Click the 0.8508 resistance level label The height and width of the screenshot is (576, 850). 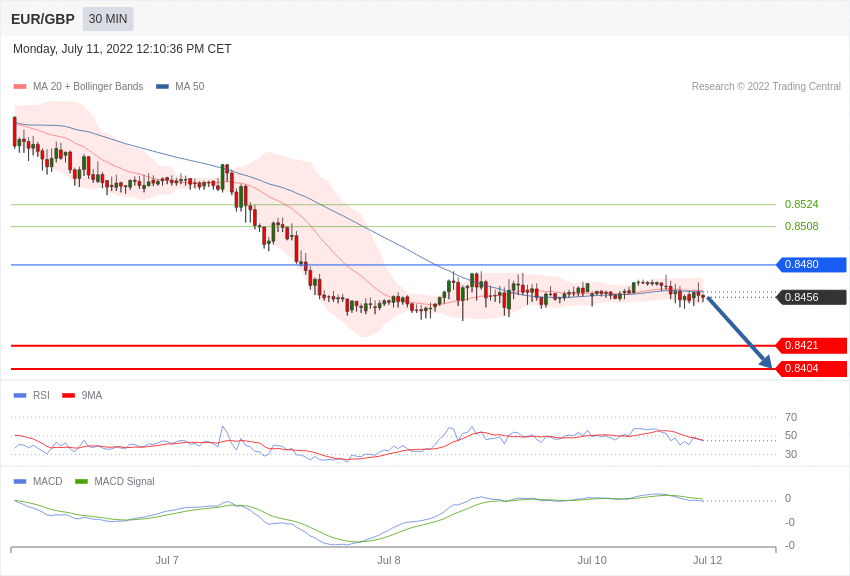(801, 226)
